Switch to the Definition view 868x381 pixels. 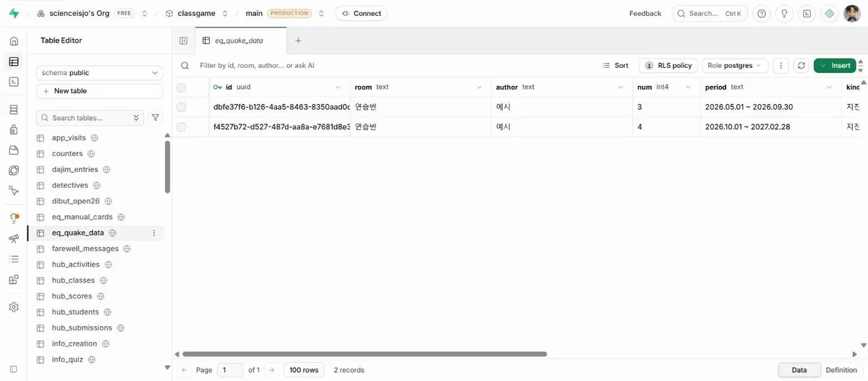coord(841,369)
